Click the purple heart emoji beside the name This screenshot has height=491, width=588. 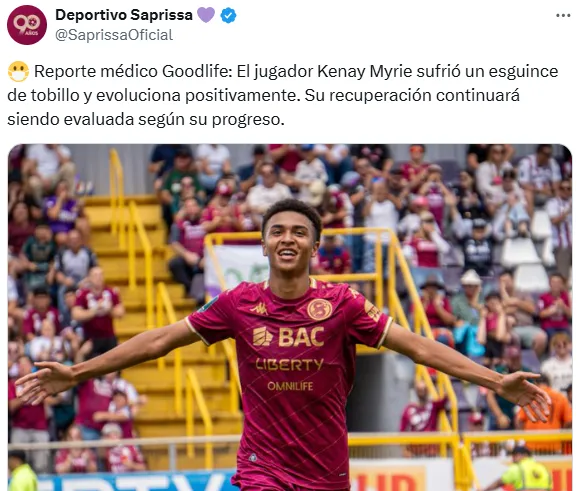click(206, 15)
